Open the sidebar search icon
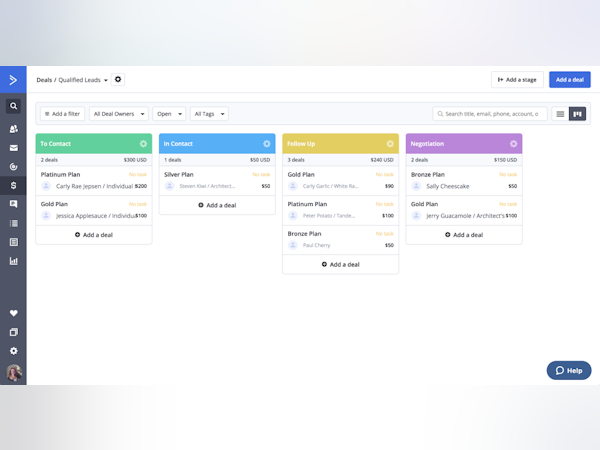This screenshot has height=450, width=600. pos(13,106)
